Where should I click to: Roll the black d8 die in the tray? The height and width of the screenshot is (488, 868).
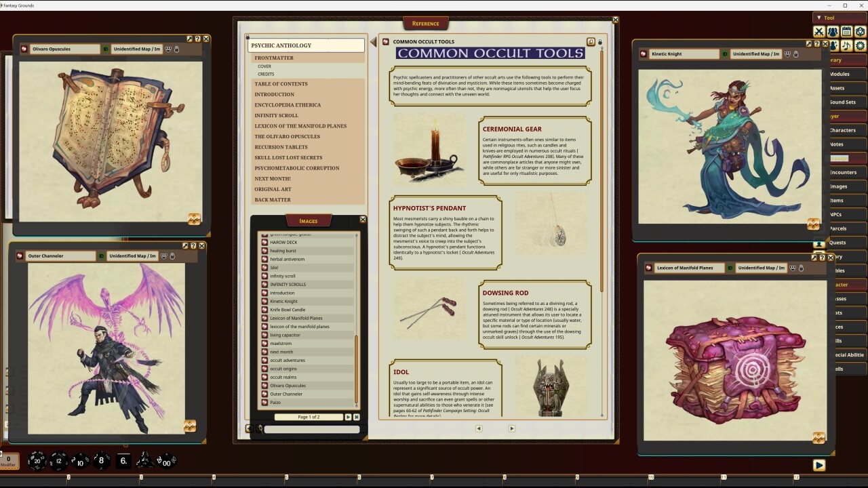100,461
